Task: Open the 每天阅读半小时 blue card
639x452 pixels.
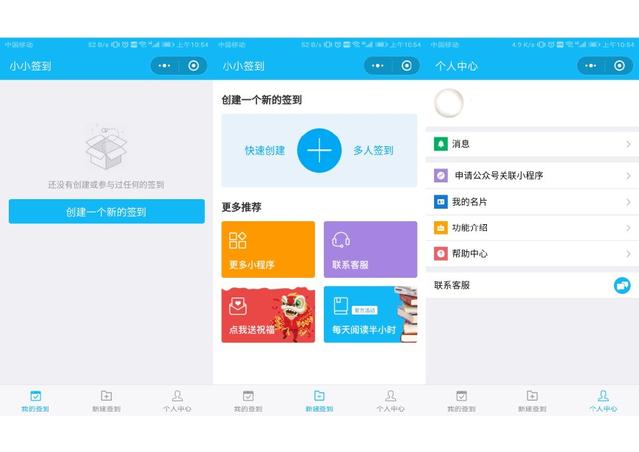Action: click(x=370, y=315)
